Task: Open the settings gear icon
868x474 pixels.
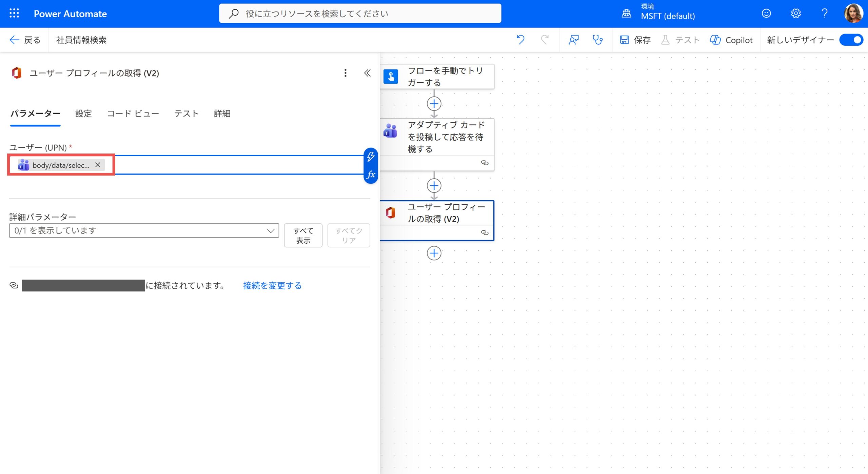Action: (795, 14)
